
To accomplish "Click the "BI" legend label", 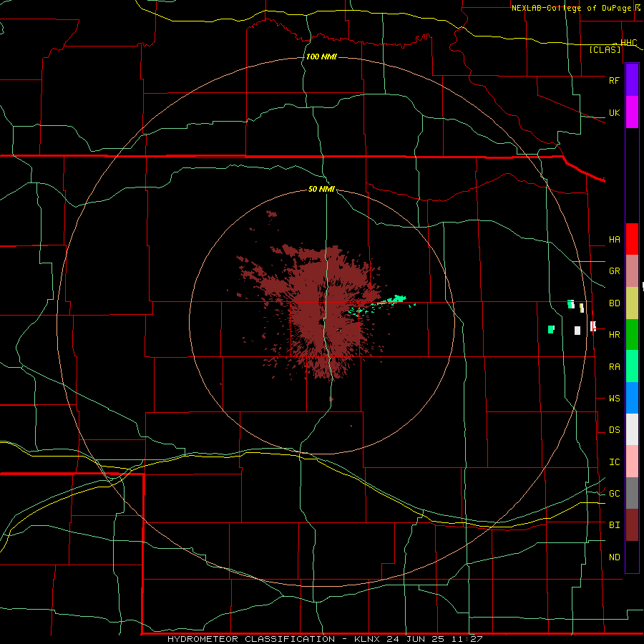I will (x=614, y=525).
